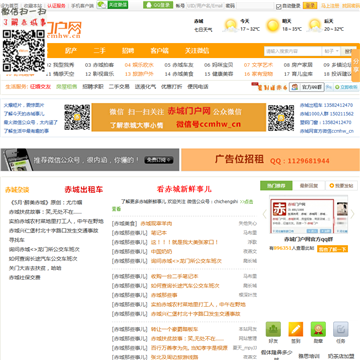Screen dimensions: 360x360
Task: Focus the 密码 password input field
Action: coord(254,6)
